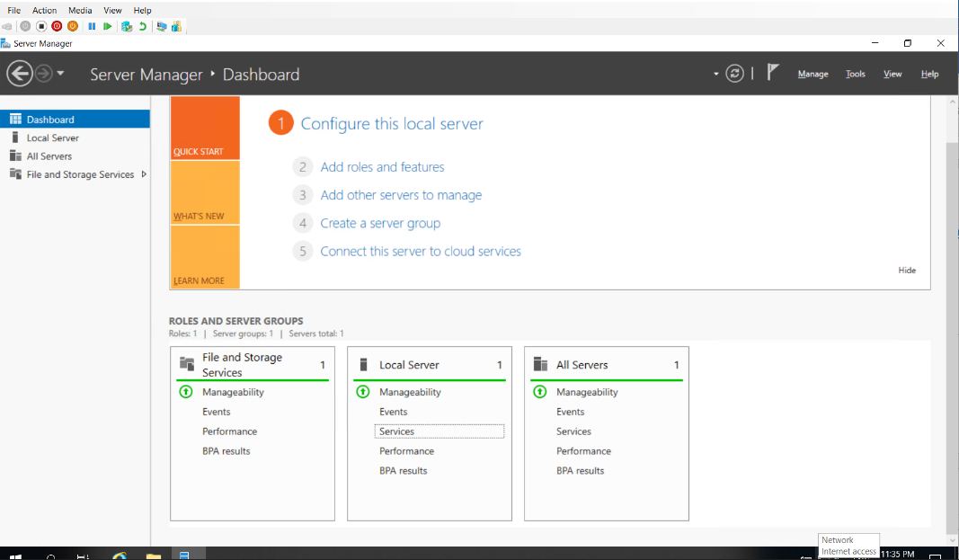The width and height of the screenshot is (959, 560).
Task: Click the red Shut Down toolbar icon
Action: [x=57, y=26]
